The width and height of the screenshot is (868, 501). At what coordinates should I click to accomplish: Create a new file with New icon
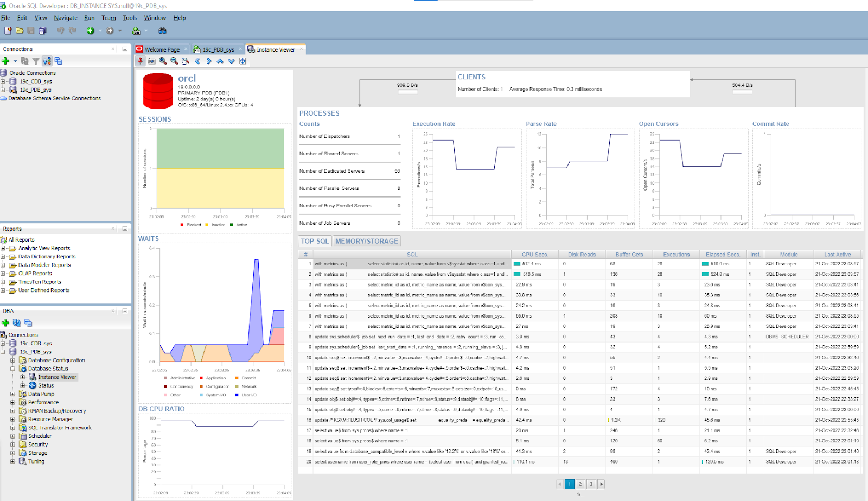click(8, 31)
